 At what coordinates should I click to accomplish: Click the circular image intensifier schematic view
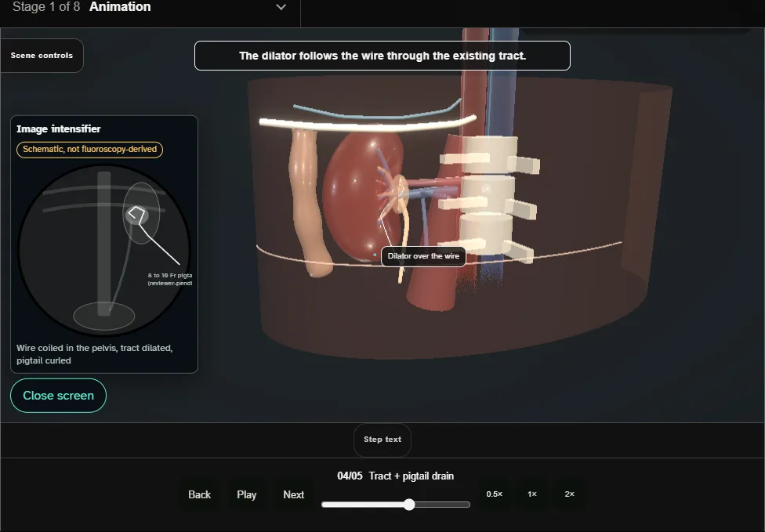pyautogui.click(x=104, y=250)
